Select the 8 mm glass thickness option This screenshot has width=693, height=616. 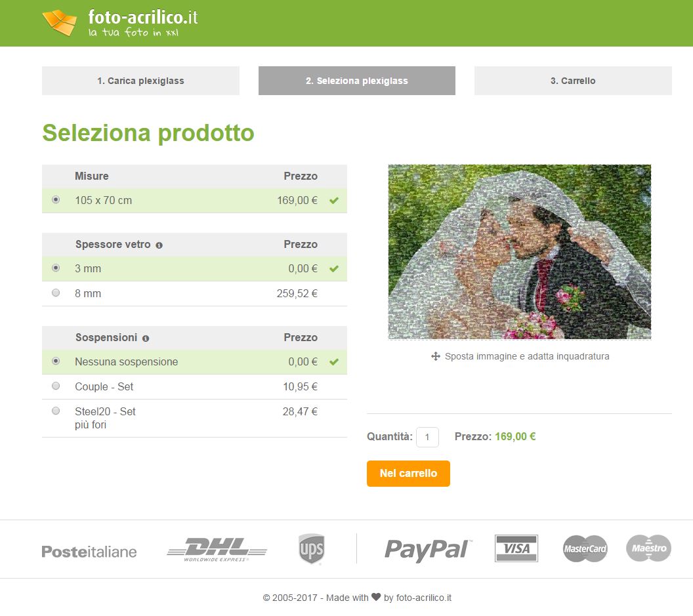click(x=56, y=293)
